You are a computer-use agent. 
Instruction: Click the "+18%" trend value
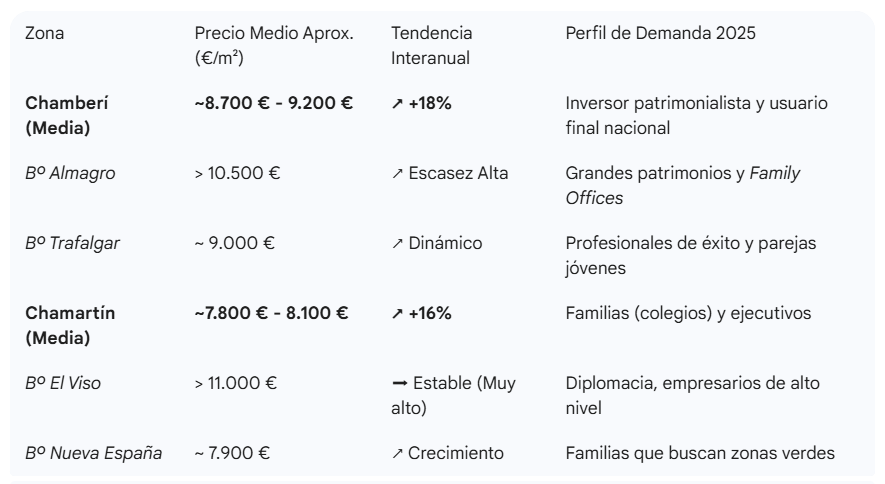click(422, 103)
